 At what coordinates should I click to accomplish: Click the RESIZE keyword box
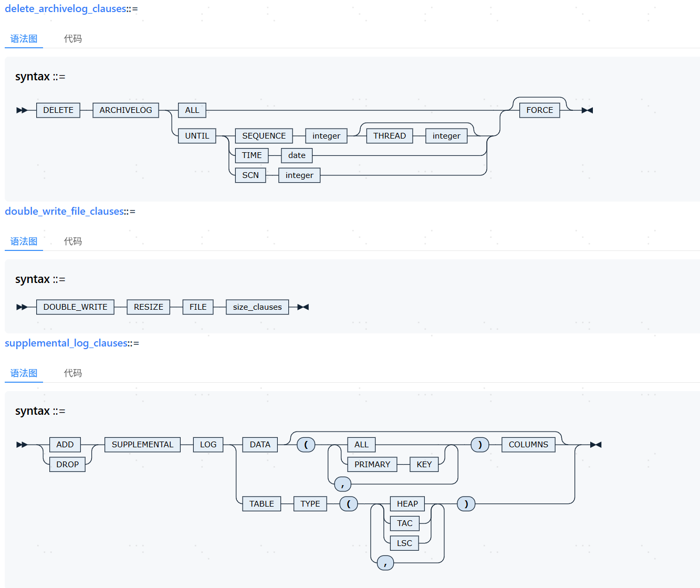[x=149, y=307]
